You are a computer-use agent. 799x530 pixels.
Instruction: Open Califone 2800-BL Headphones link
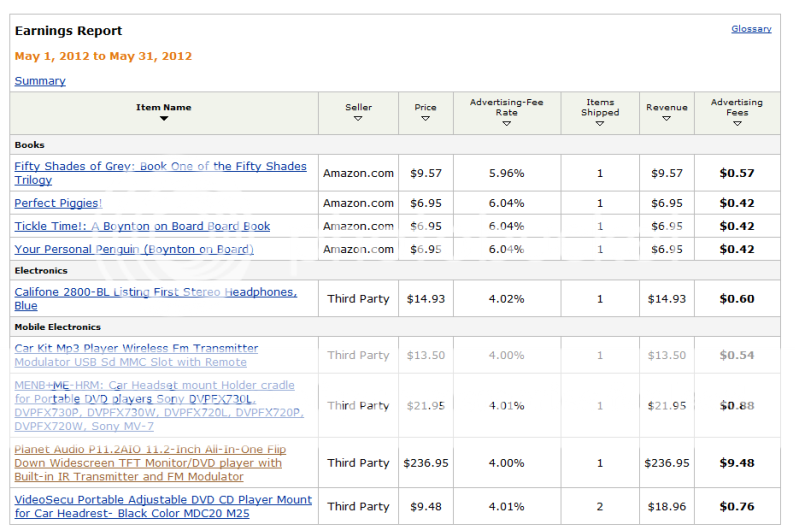pyautogui.click(x=155, y=299)
